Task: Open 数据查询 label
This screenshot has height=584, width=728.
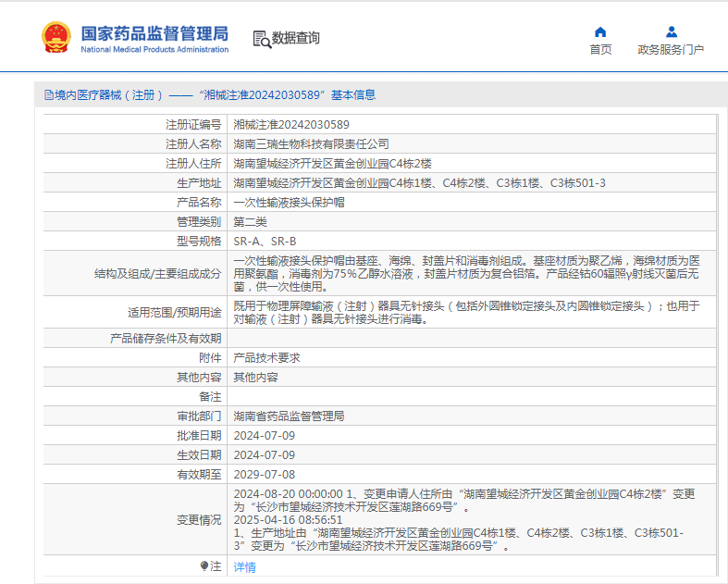Action: click(295, 38)
